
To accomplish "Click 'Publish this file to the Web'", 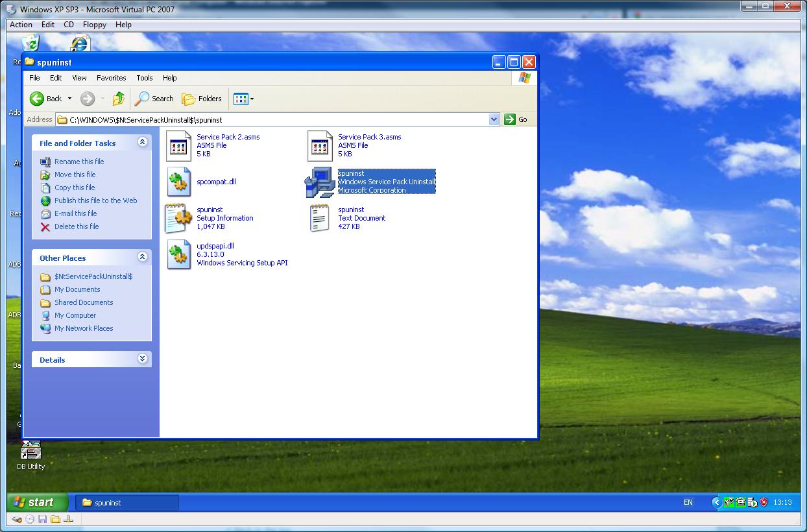I will tap(96, 200).
